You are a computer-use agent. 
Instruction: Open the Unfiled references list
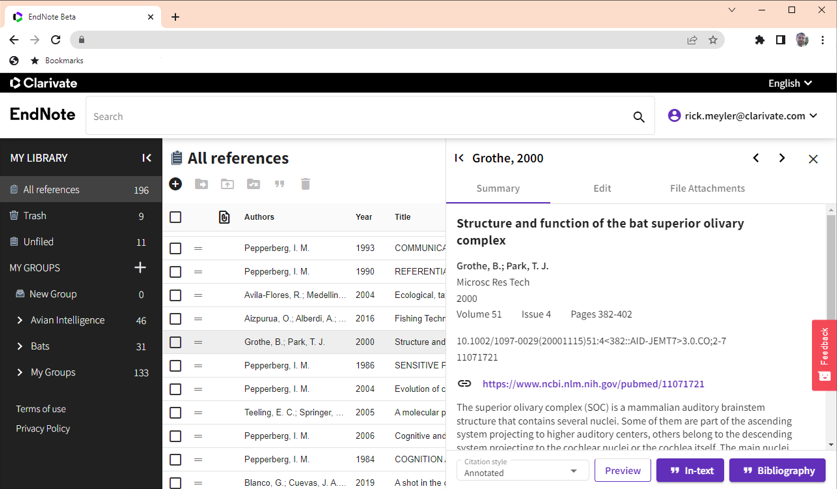tap(81, 242)
